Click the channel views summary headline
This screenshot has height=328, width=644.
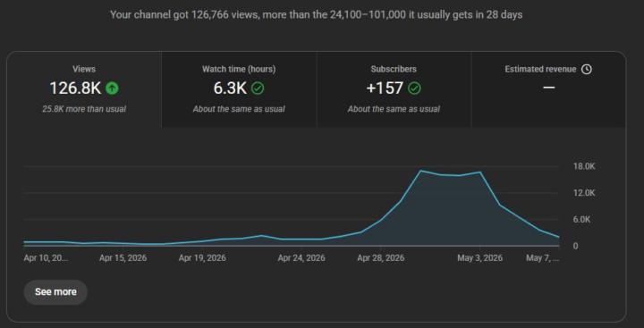pyautogui.click(x=317, y=15)
